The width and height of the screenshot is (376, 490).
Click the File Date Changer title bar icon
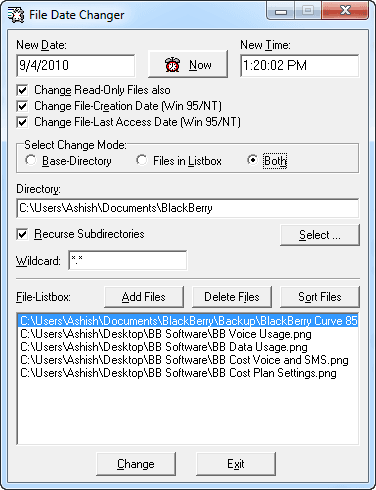(16, 15)
